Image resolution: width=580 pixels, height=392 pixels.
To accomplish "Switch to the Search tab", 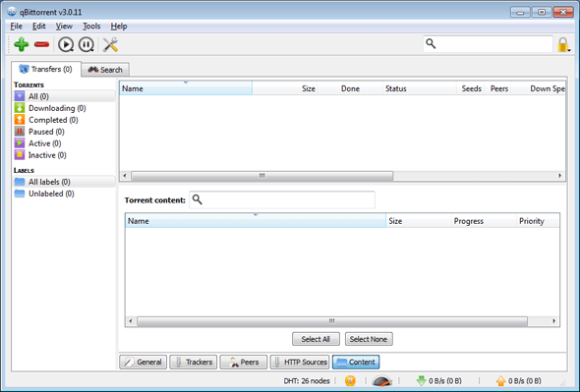I will click(x=105, y=70).
